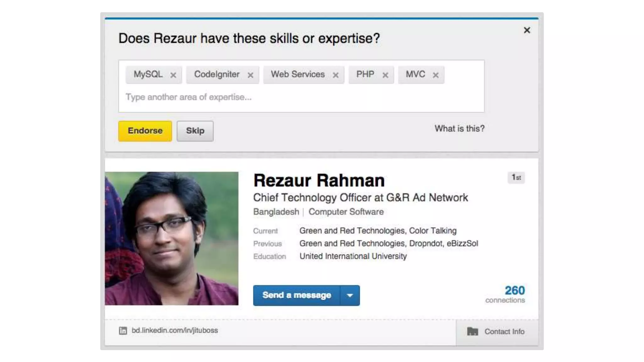This screenshot has height=362, width=644.
Task: Open the bd.linkedin.com/in/jituboss profile link
Action: (175, 331)
